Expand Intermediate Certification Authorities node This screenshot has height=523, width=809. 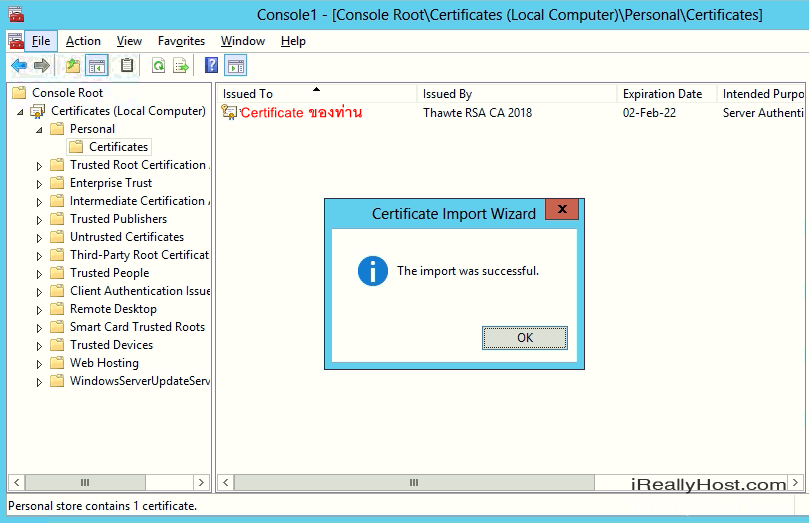(x=39, y=202)
